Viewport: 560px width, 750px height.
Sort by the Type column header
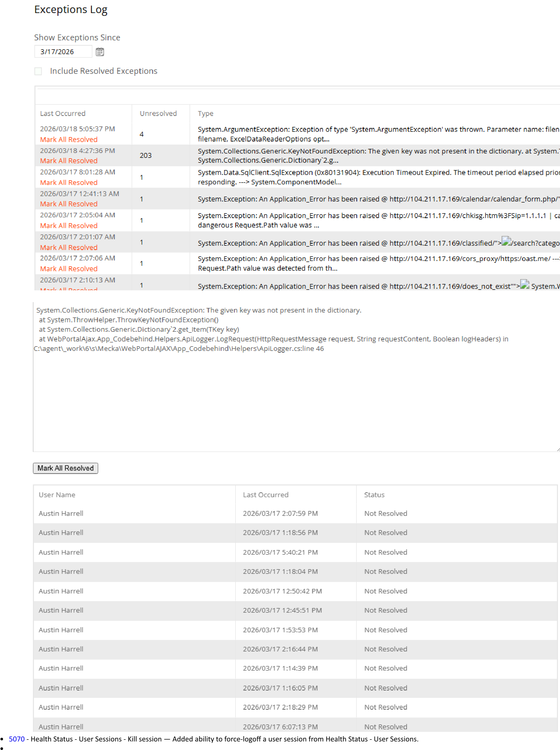206,114
